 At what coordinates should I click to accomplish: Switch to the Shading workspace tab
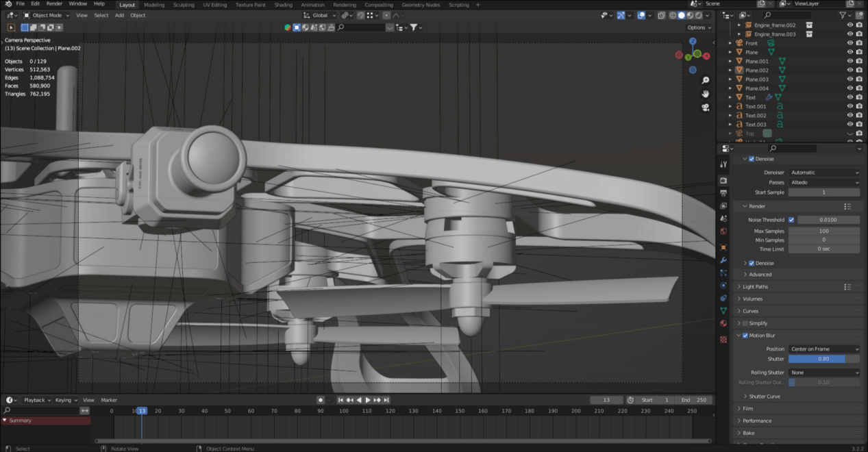click(283, 5)
